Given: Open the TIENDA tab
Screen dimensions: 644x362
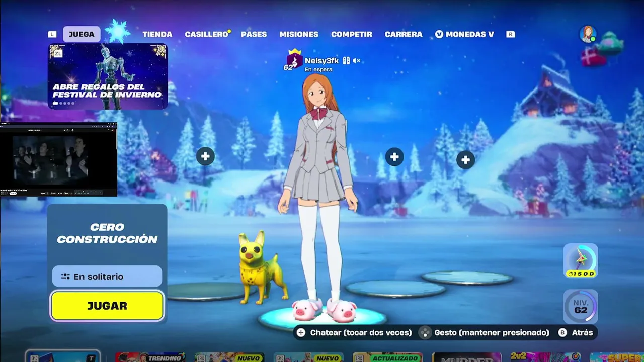Looking at the screenshot, I should point(157,34).
